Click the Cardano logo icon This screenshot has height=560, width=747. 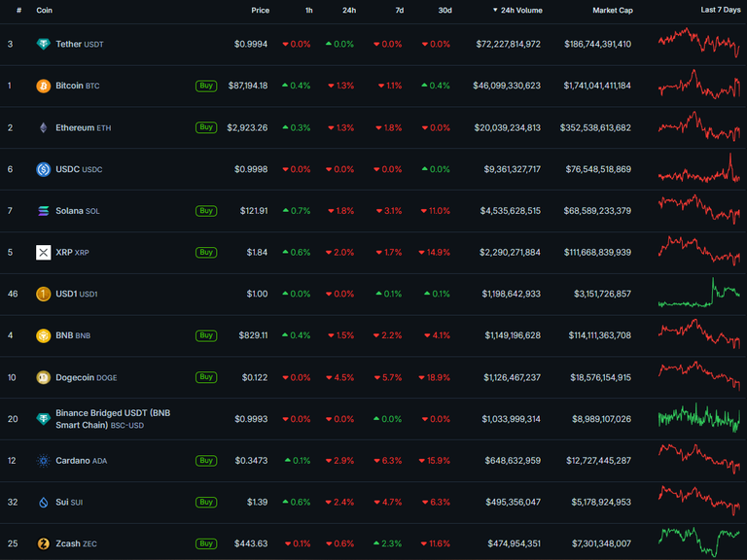(x=44, y=461)
